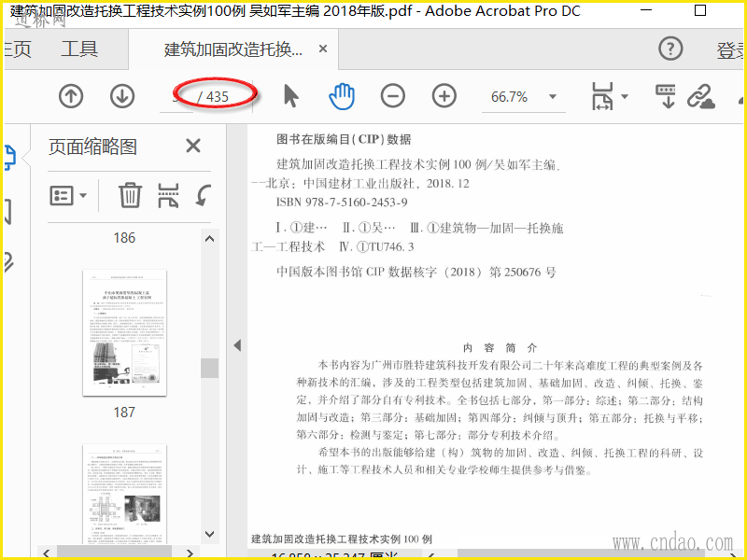Close the 建筑加固改造托换 document tab
This screenshot has height=560, width=747.
[323, 49]
